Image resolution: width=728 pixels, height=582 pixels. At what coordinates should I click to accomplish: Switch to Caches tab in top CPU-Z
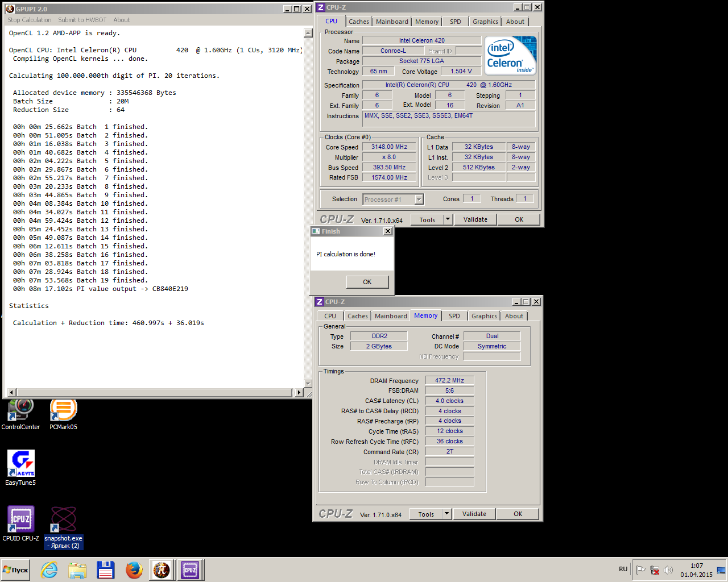coord(359,22)
